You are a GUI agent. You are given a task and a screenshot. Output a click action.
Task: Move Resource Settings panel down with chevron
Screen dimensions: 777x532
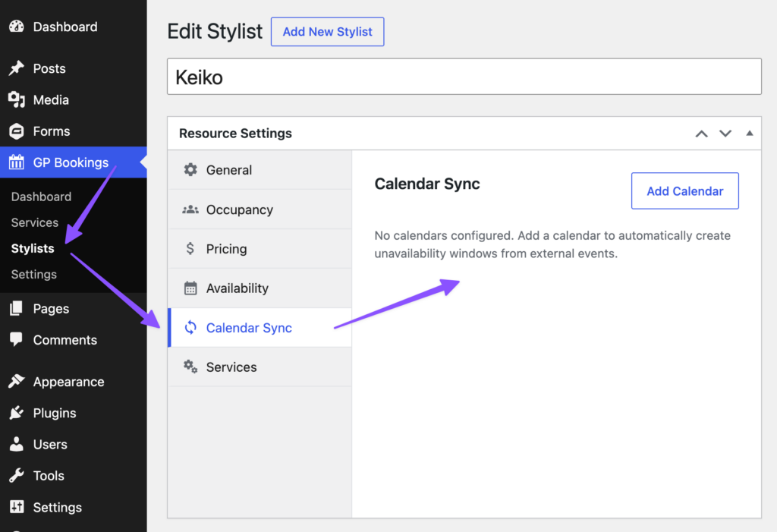pyautogui.click(x=725, y=134)
